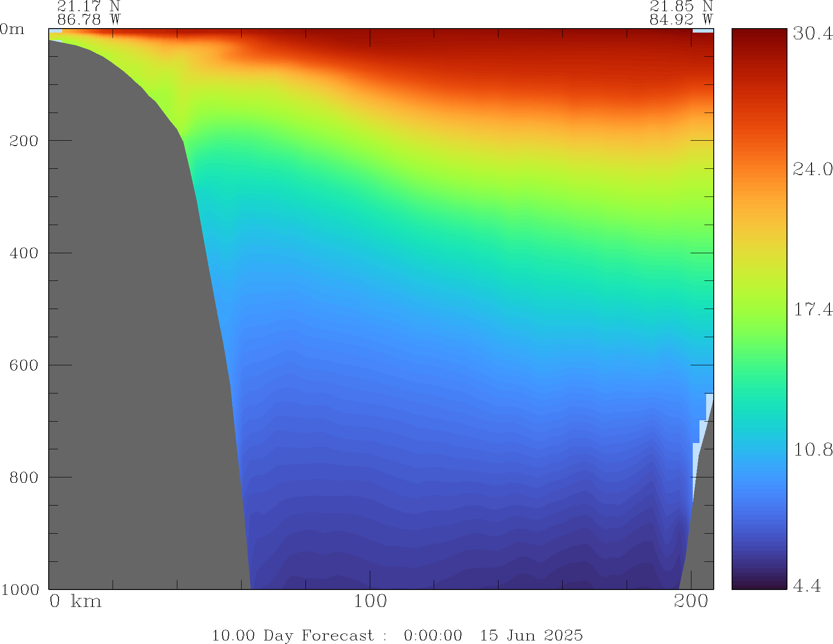Click the 10.8 colorbar label

pyautogui.click(x=812, y=450)
